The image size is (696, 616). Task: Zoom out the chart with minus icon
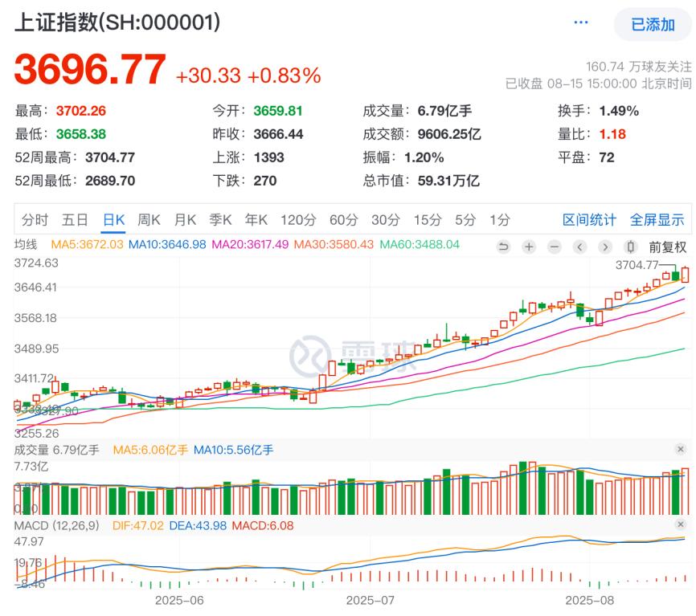pyautogui.click(x=554, y=247)
